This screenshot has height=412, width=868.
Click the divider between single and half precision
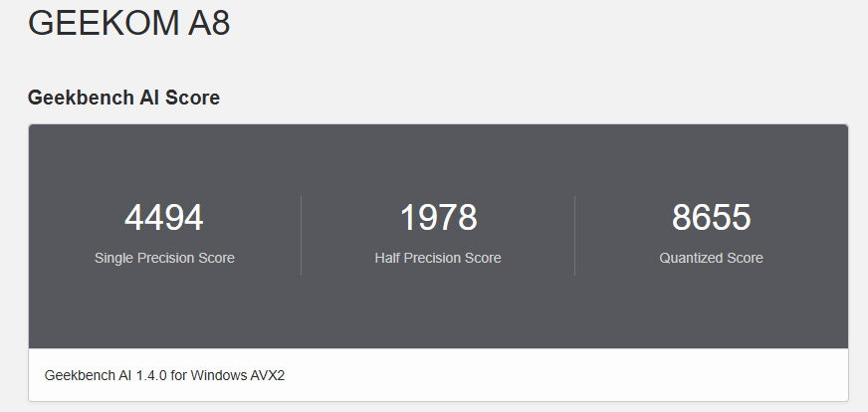302,236
